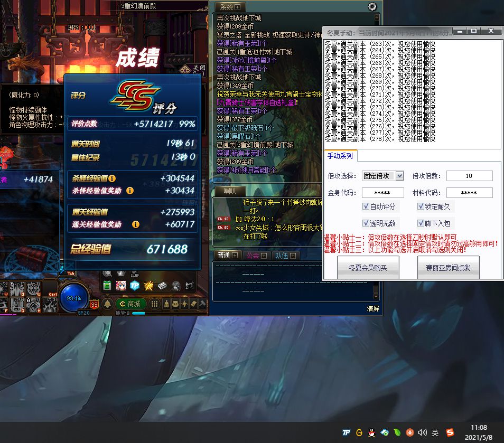The width and height of the screenshot is (504, 443).
Task: Click the log line with (278)次
Action: (380, 139)
